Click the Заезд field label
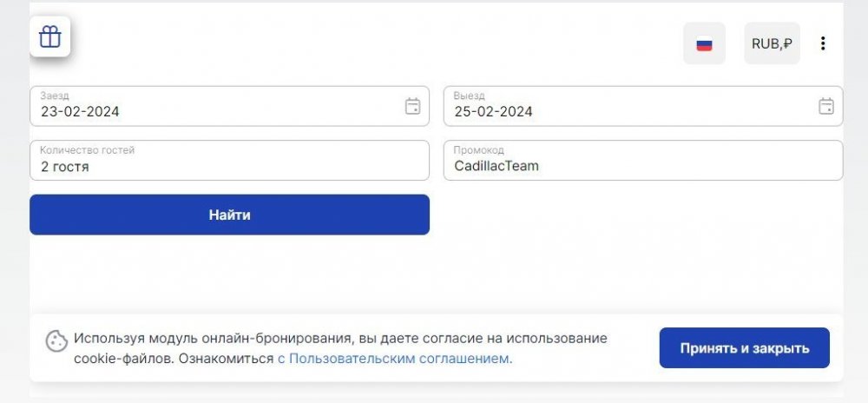Image resolution: width=868 pixels, height=403 pixels. pos(55,96)
